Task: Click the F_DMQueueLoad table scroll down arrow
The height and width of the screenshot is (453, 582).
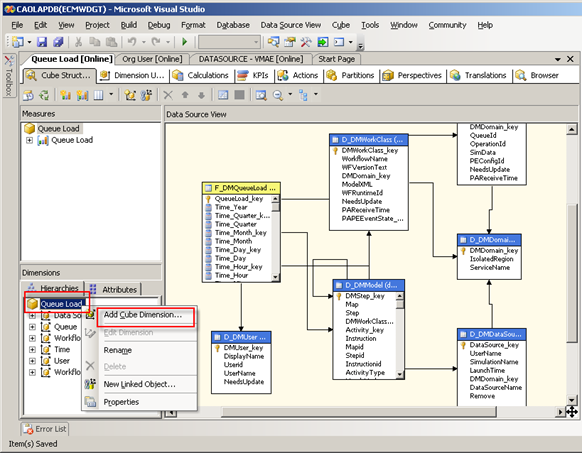Action: coord(275,277)
